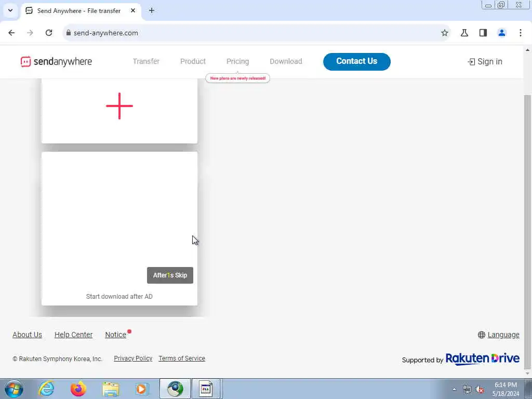Screen dimensions: 532x399
Task: Open the About Us link
Action: [x=27, y=335]
